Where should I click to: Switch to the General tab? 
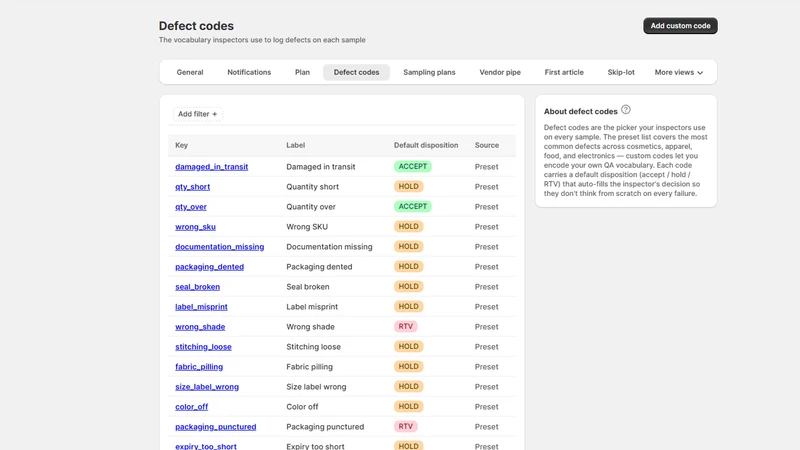coord(190,72)
